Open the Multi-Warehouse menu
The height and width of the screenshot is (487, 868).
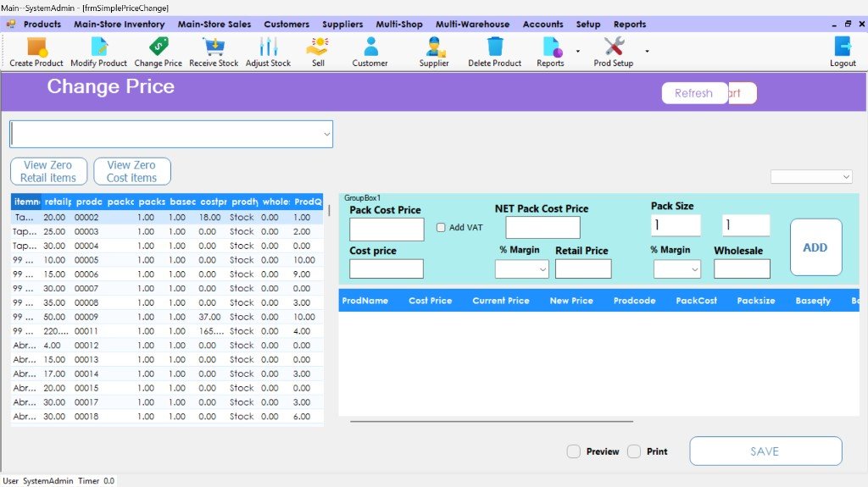point(472,25)
